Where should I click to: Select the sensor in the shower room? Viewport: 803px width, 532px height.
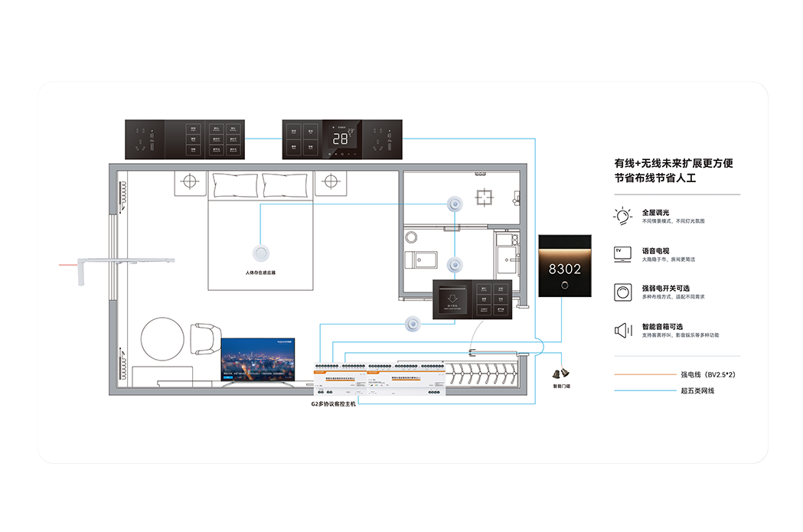coord(454,204)
